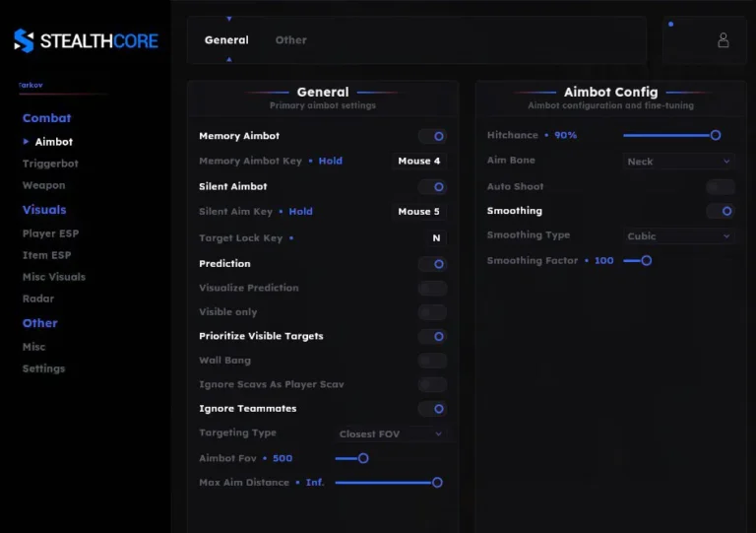Open the Radar sidebar item
The image size is (756, 533).
38,299
